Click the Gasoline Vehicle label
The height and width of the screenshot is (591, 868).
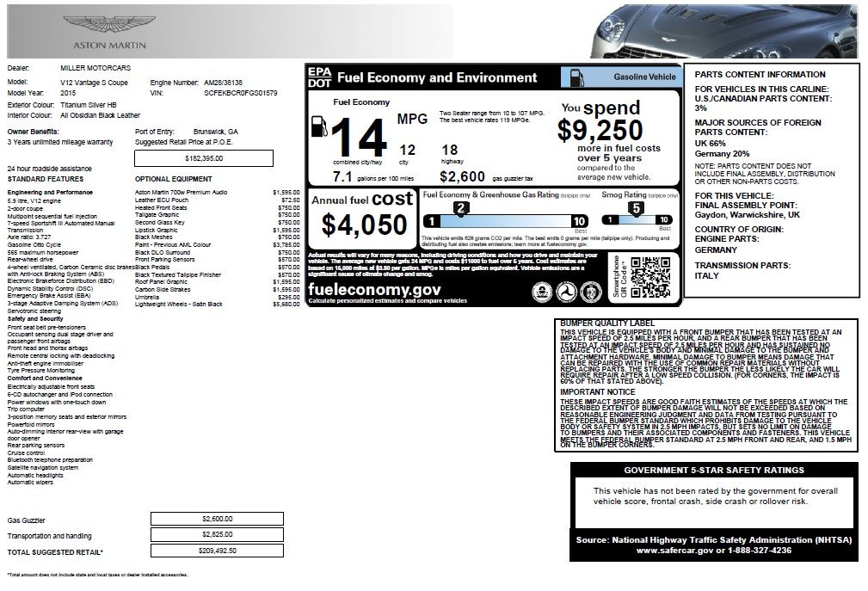[644, 77]
